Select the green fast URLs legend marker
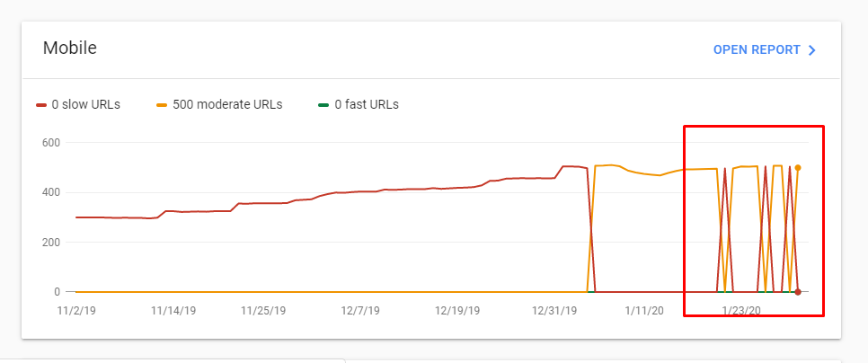The height and width of the screenshot is (363, 868). (x=323, y=104)
